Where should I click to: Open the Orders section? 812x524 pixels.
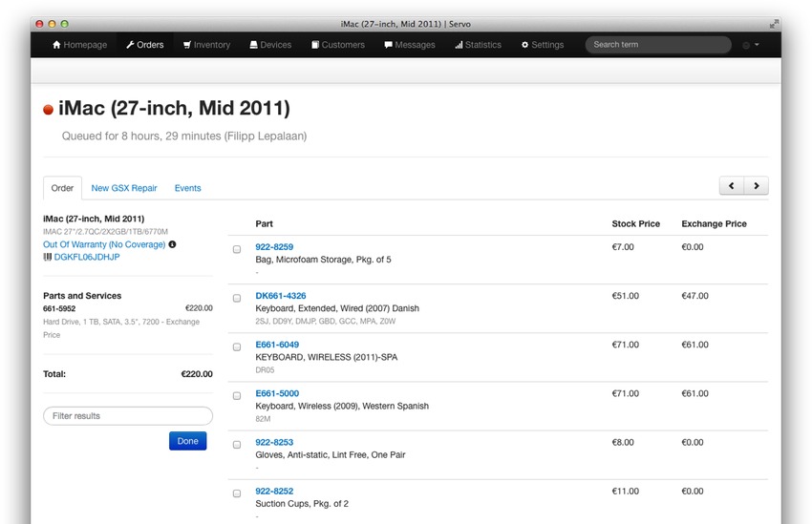(x=145, y=45)
